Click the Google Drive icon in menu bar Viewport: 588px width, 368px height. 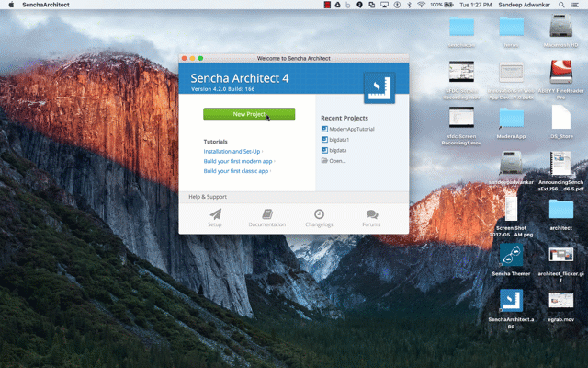tap(338, 5)
